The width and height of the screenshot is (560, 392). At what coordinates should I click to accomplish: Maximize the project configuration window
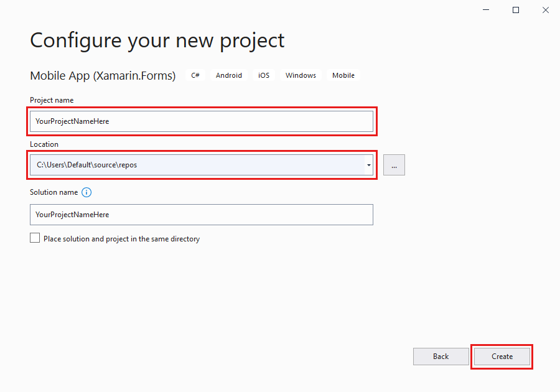515,10
